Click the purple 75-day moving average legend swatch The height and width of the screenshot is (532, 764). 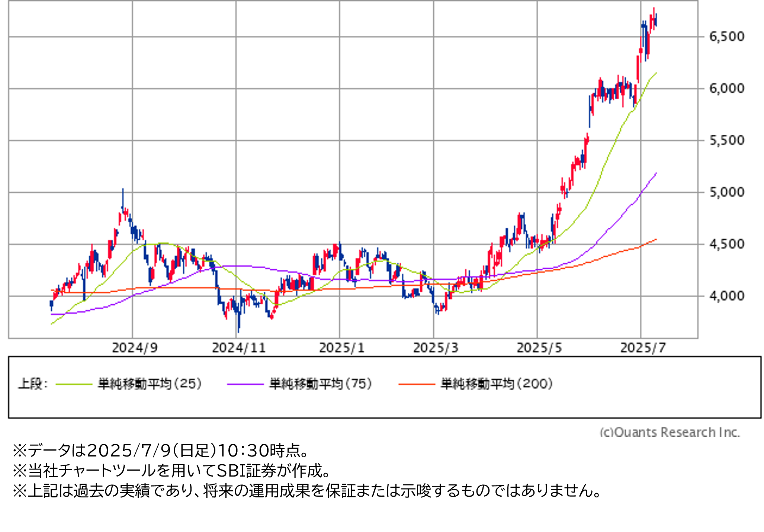(245, 384)
